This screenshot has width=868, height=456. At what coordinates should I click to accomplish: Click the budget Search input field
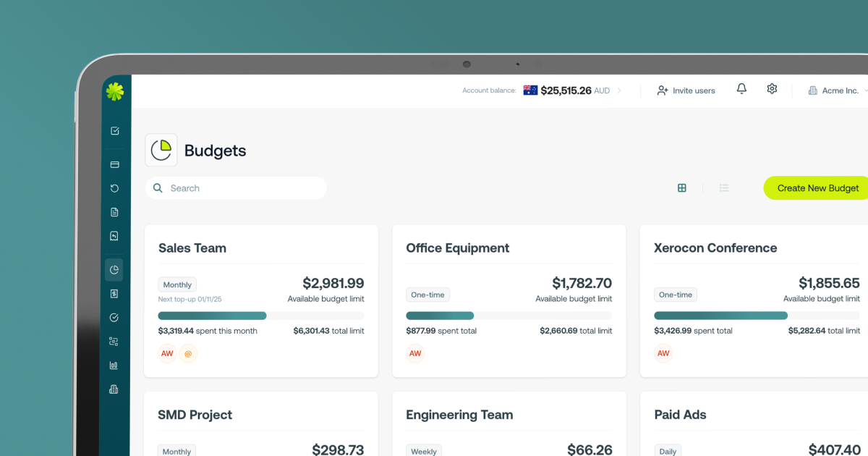pyautogui.click(x=239, y=188)
